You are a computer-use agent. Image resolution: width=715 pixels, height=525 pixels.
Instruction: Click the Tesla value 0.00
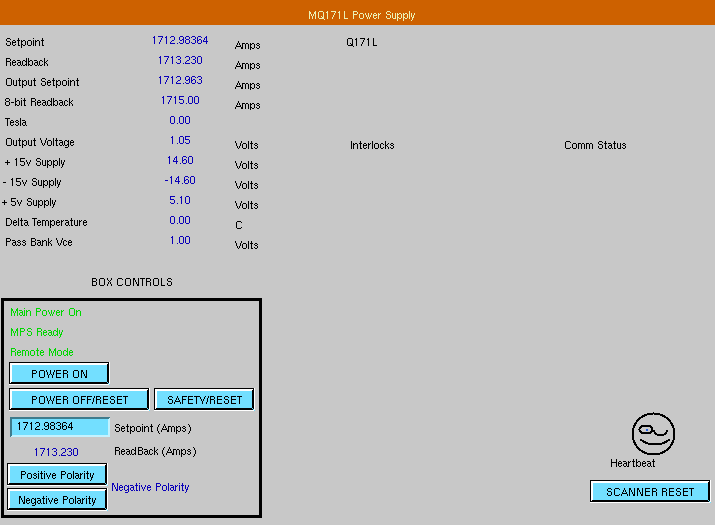(x=180, y=120)
